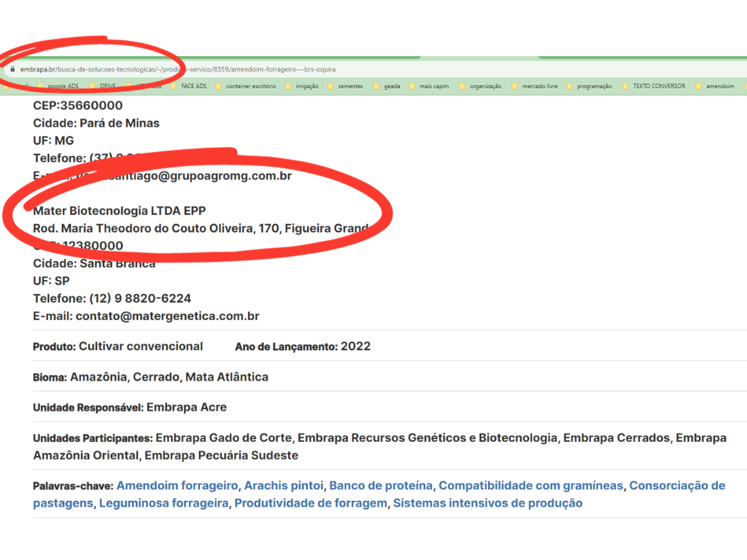Open the 'mercado livre' bookmark folder
This screenshot has height=560, width=747.
540,86
